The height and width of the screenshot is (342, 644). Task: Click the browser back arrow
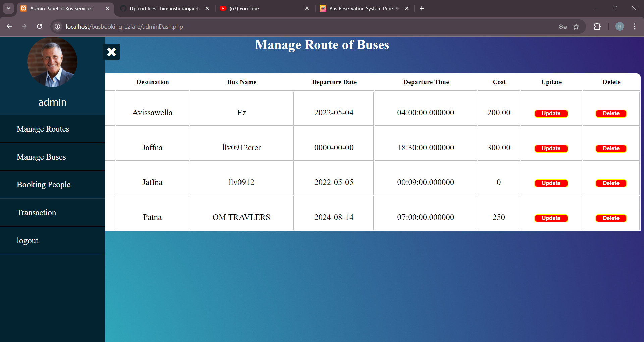coord(9,26)
